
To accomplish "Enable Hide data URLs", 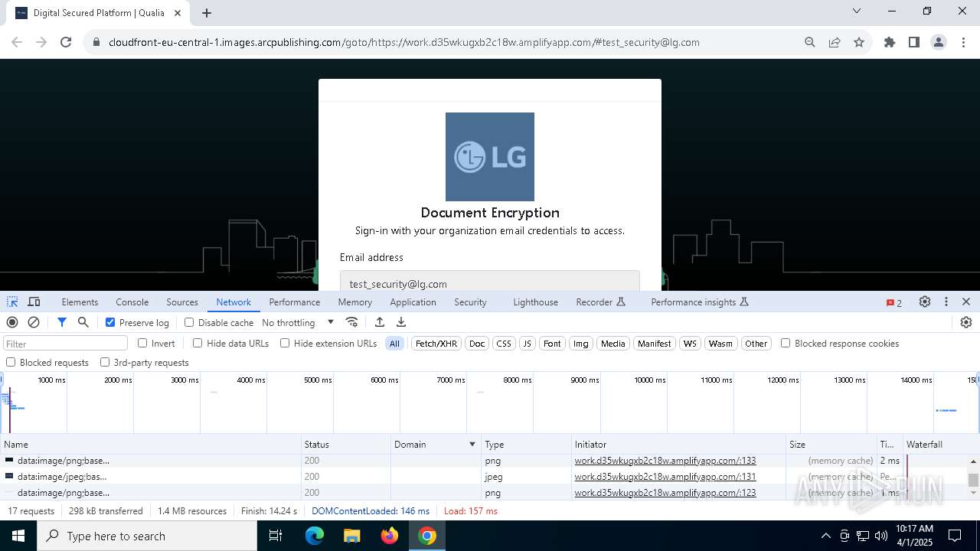I will pyautogui.click(x=198, y=344).
